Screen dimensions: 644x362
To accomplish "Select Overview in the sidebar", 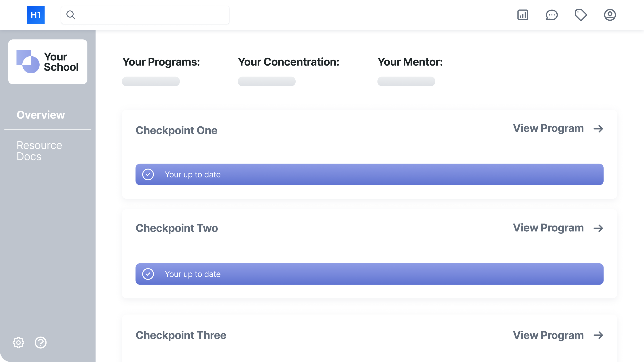I will pos(41,115).
